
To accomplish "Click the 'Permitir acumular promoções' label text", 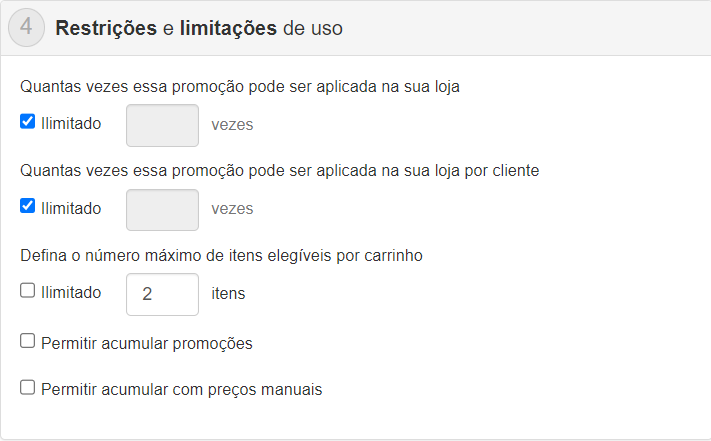I will click(x=146, y=344).
